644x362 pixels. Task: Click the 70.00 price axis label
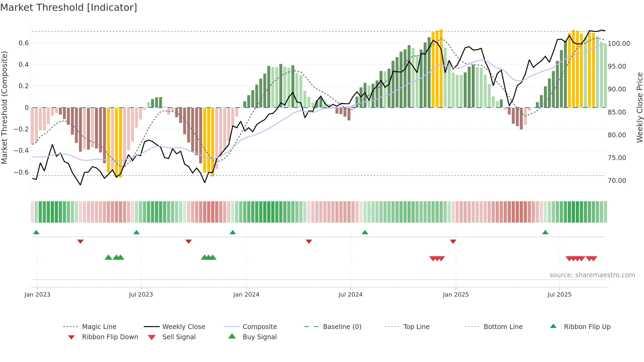[x=617, y=180]
